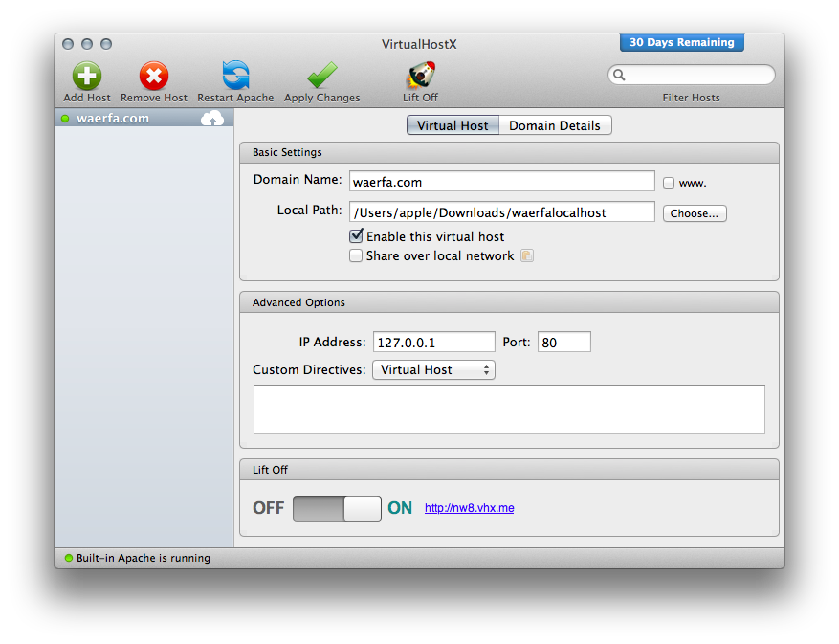Restart Apache using the blue arrows icon

[235, 75]
